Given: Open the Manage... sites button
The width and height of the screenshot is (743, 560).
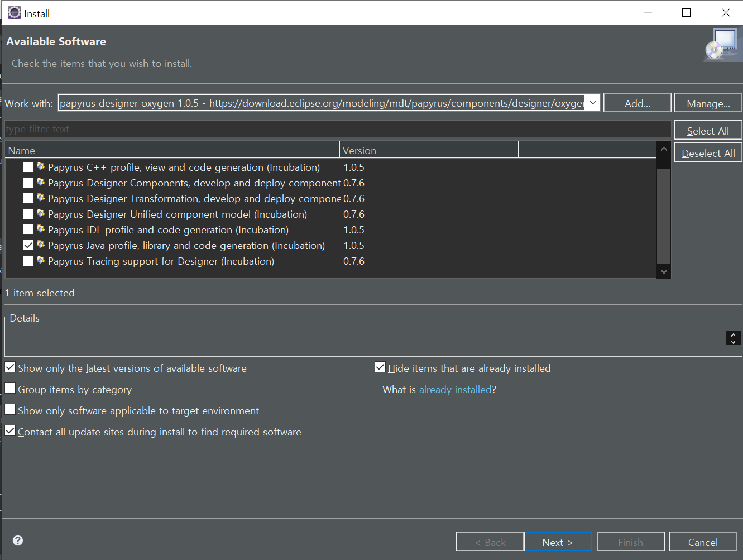Looking at the screenshot, I should (x=708, y=103).
